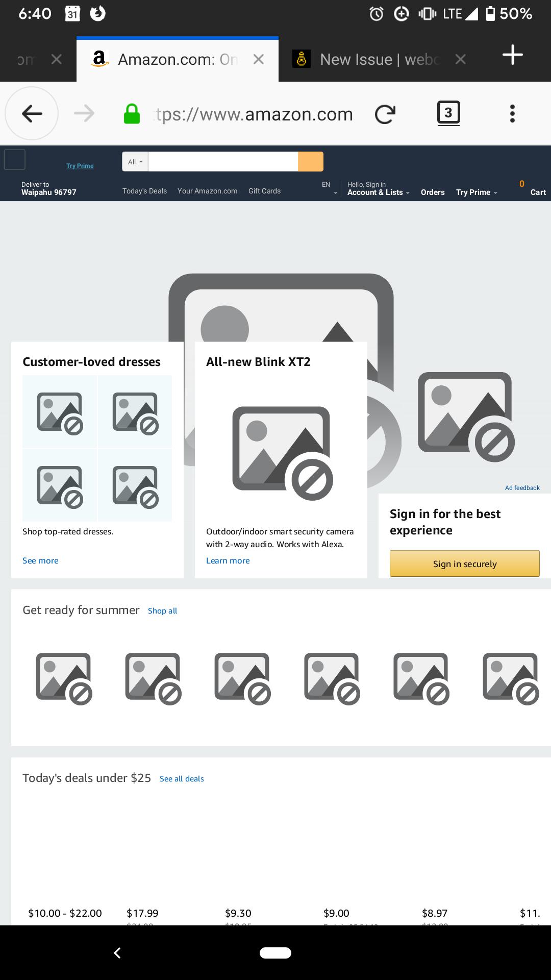
Task: Tap the Sign in securely button
Action: coord(464,563)
